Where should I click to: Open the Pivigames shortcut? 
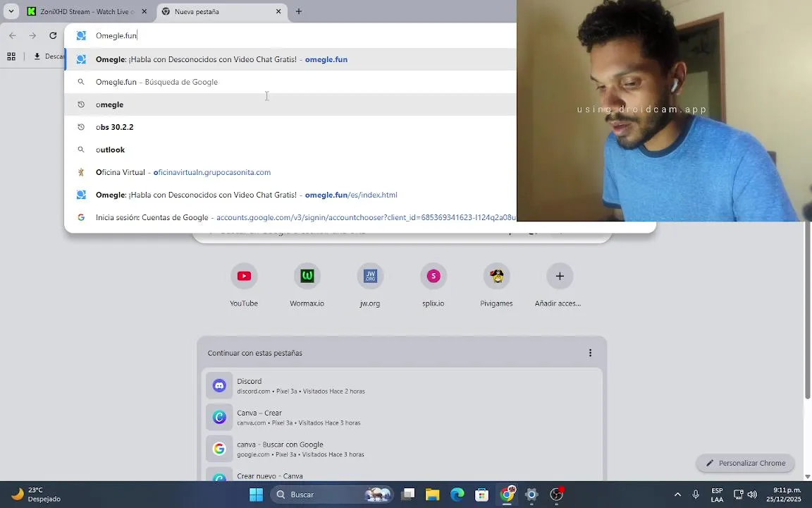[497, 285]
